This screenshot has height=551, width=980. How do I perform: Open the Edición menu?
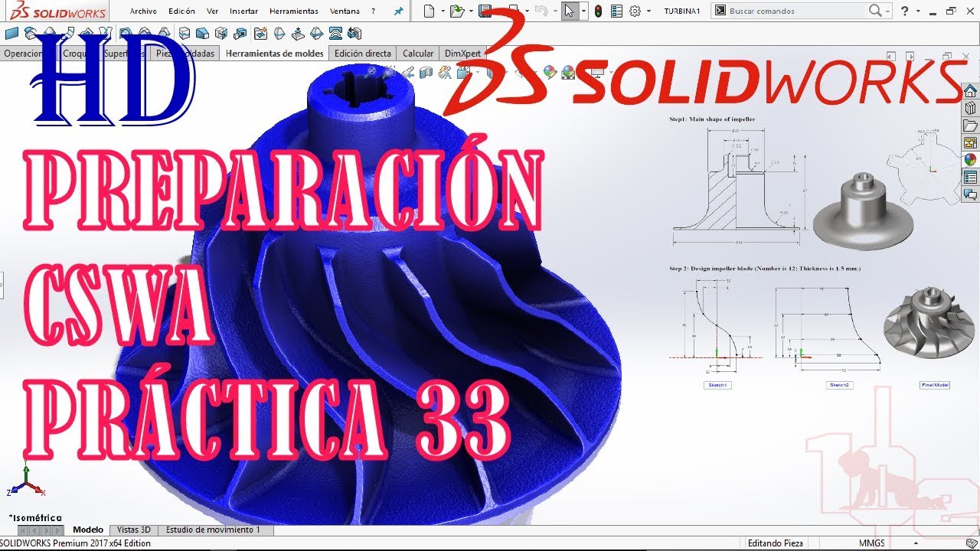181,11
